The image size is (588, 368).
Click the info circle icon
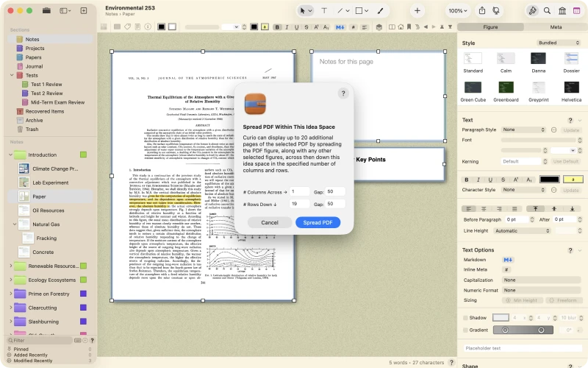tap(148, 26)
